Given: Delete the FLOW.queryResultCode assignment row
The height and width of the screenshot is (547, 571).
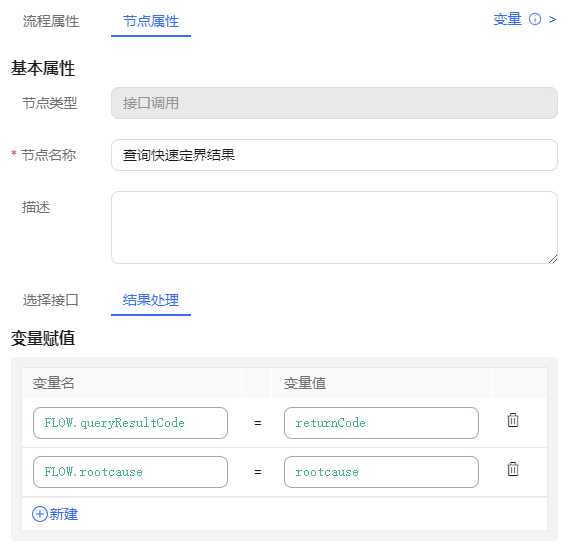Looking at the screenshot, I should (513, 420).
